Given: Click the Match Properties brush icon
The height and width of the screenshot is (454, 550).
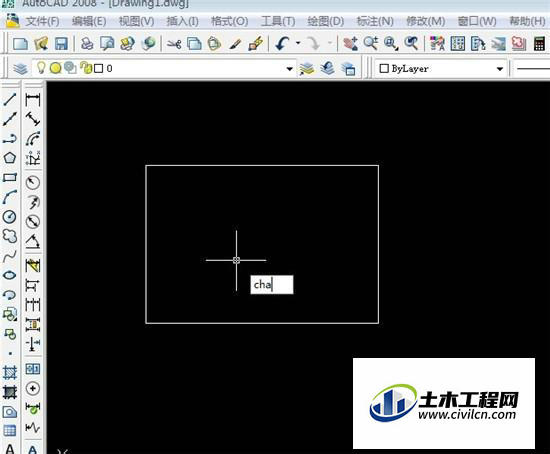Looking at the screenshot, I should tap(235, 44).
